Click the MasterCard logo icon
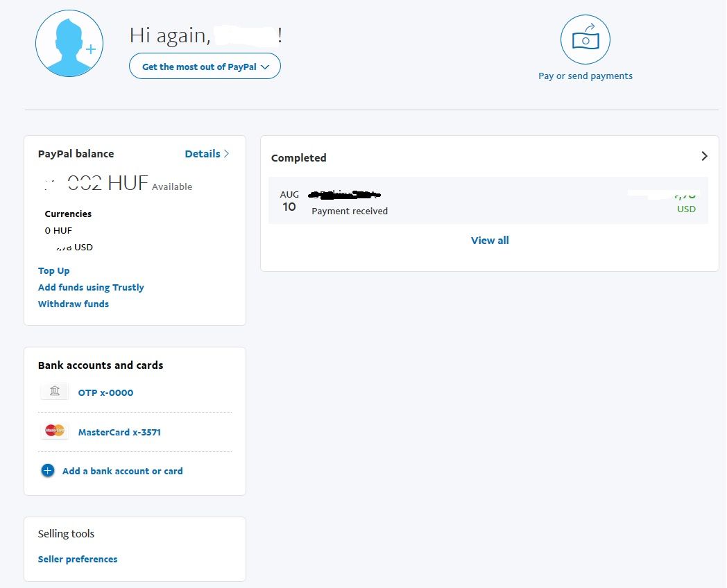Image resolution: width=727 pixels, height=588 pixels. pos(55,431)
